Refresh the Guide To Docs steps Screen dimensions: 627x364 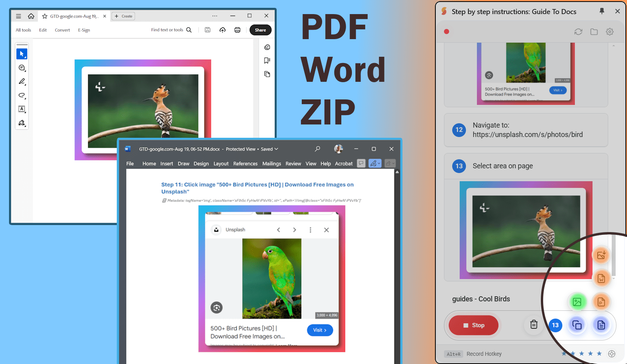(x=578, y=32)
